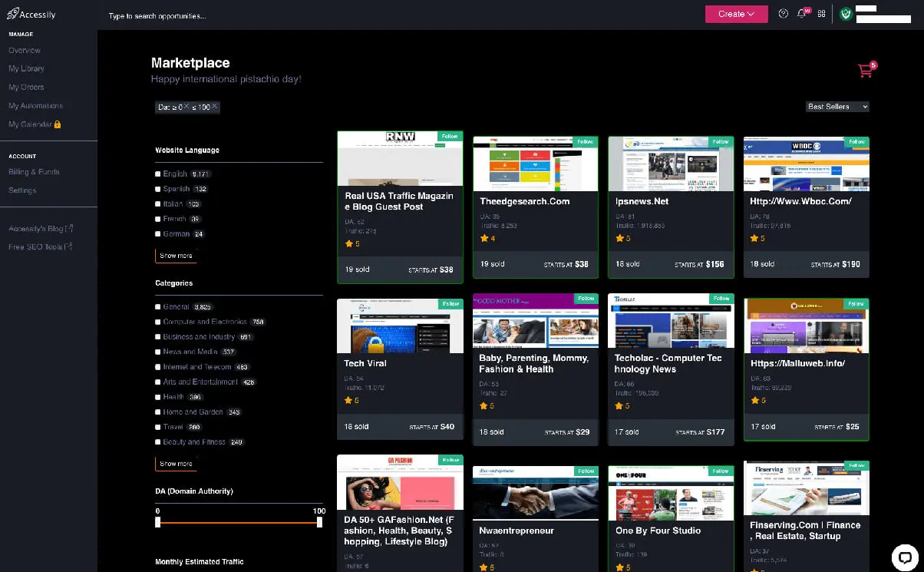
Task: Open the Accessily's Blog external link
Action: coord(41,228)
